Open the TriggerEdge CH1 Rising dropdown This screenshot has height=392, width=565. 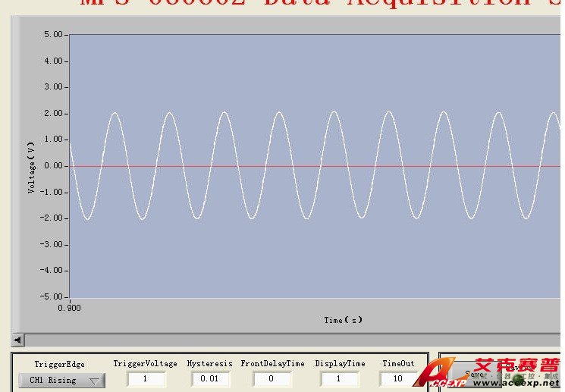[x=62, y=380]
